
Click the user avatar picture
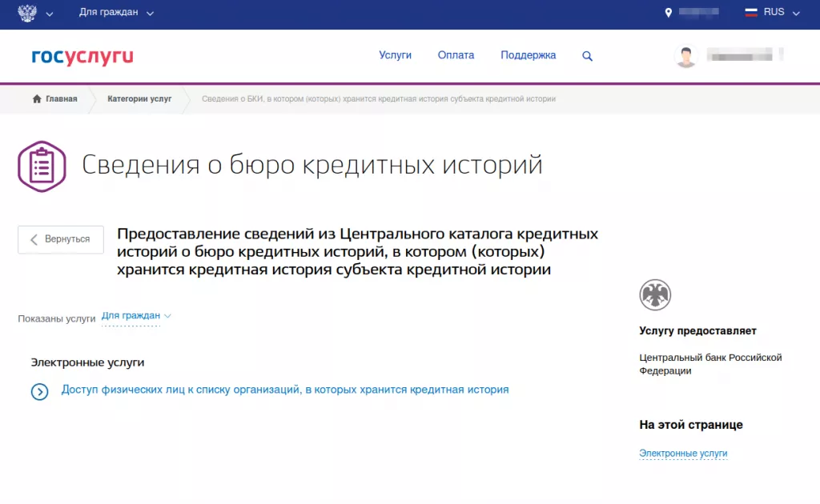686,55
